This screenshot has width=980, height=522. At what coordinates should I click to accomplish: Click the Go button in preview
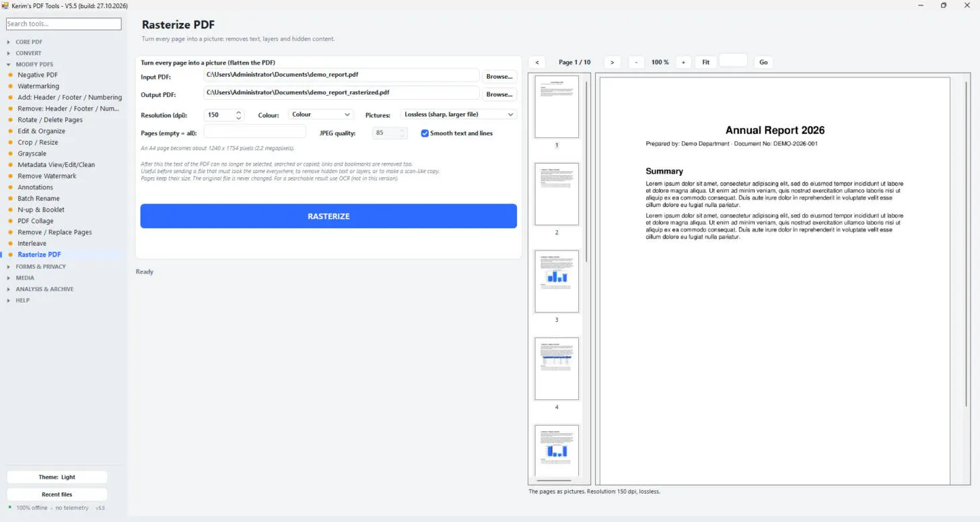[763, 62]
